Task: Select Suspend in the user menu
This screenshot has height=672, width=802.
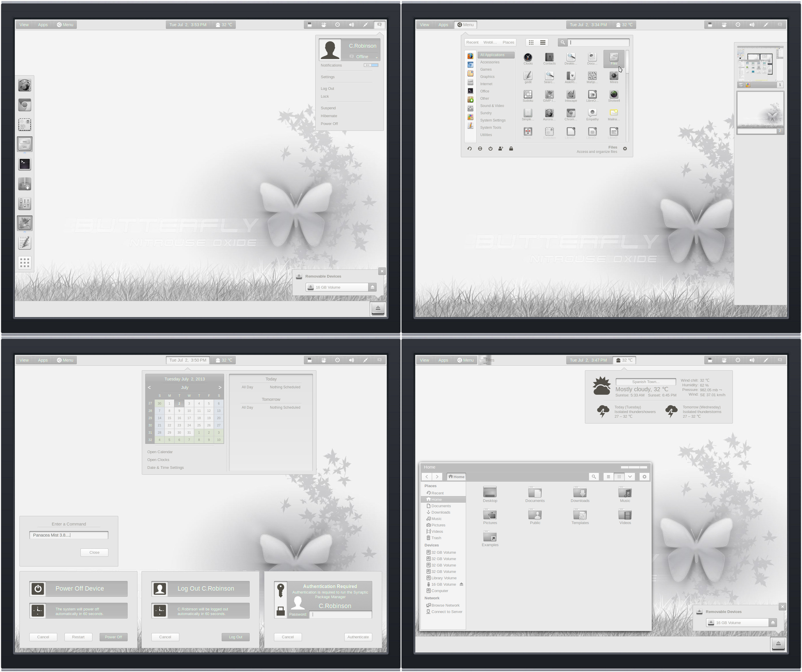Action: pos(328,108)
